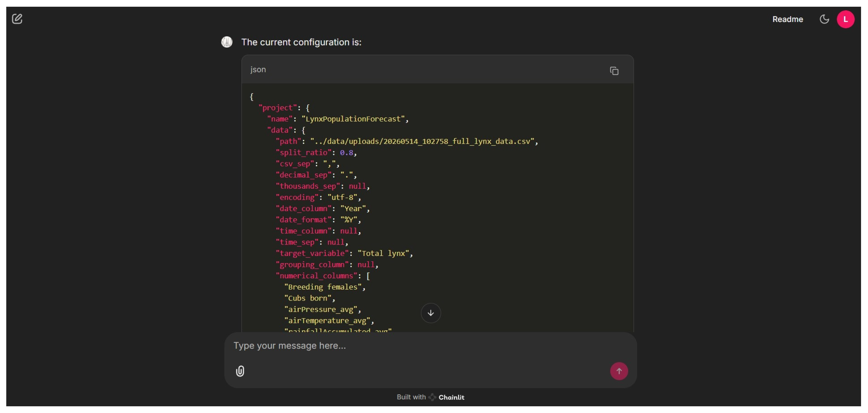Click the split_ratio value 0.8
Image resolution: width=868 pixels, height=413 pixels.
tap(346, 152)
